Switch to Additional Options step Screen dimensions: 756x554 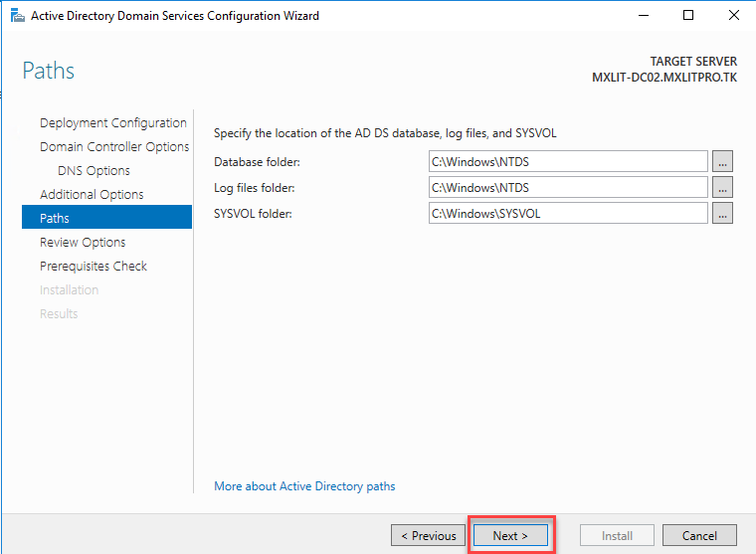point(92,195)
